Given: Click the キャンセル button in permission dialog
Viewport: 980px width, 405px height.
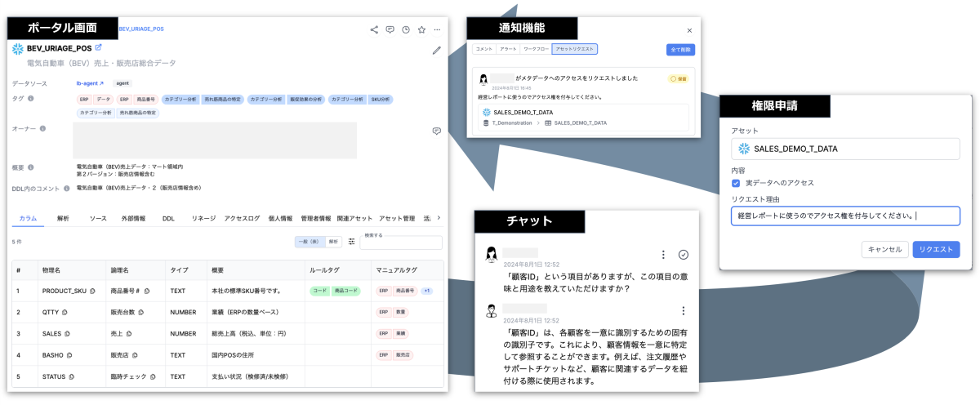Looking at the screenshot, I should (884, 249).
